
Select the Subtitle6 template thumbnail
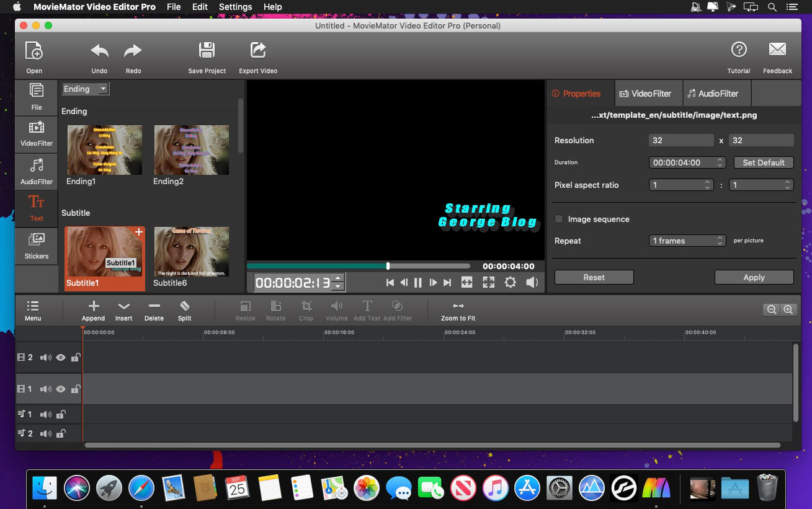tap(192, 252)
